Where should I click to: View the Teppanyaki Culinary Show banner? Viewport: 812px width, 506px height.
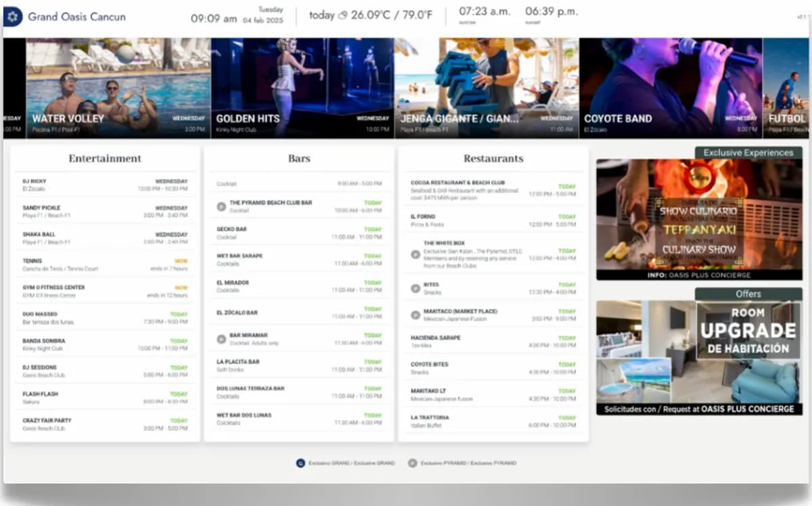pos(699,220)
